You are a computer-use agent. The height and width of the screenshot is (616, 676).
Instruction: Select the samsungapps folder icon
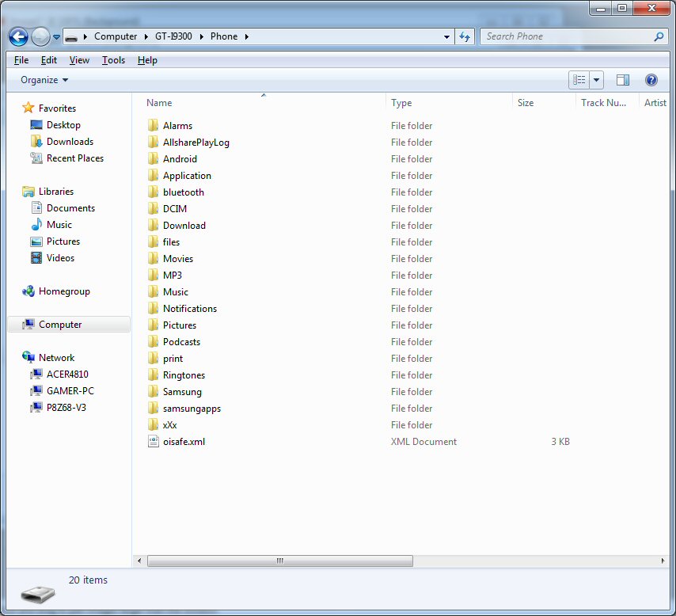click(153, 408)
